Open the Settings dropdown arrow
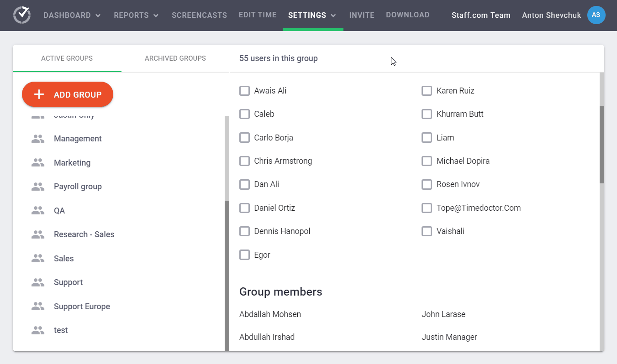 point(333,16)
